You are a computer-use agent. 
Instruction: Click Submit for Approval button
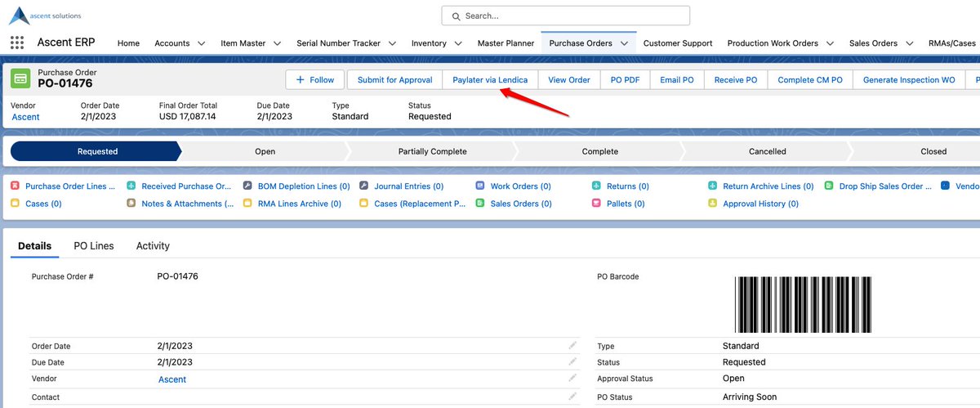coord(394,80)
